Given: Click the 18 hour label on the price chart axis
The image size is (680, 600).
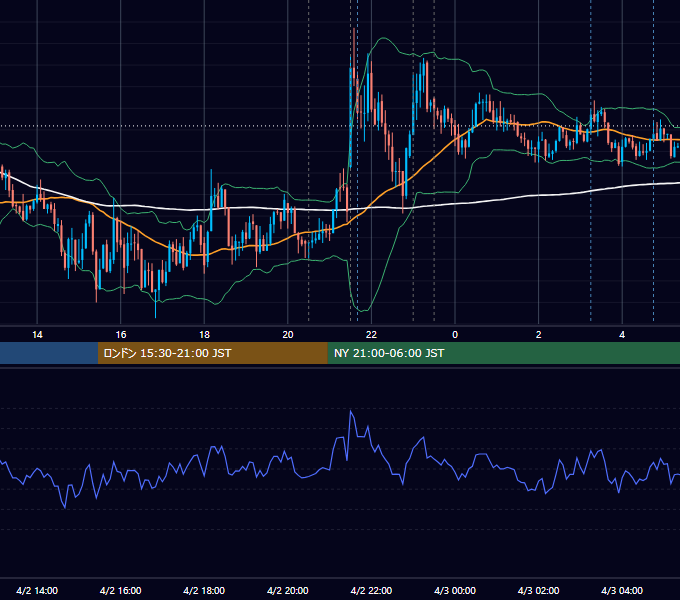Looking at the screenshot, I should (x=204, y=335).
